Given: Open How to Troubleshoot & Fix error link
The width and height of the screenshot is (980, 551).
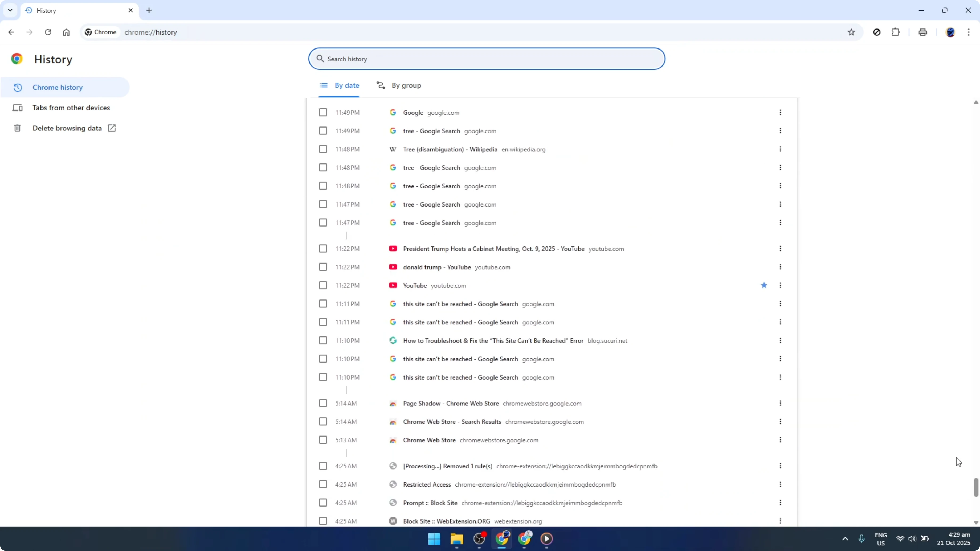Looking at the screenshot, I should (x=493, y=341).
